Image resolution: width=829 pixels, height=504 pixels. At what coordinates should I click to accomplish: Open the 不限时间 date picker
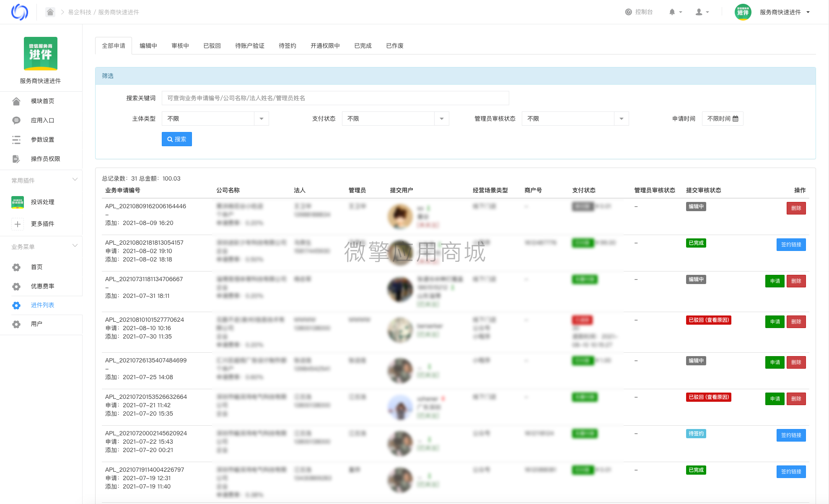point(723,119)
